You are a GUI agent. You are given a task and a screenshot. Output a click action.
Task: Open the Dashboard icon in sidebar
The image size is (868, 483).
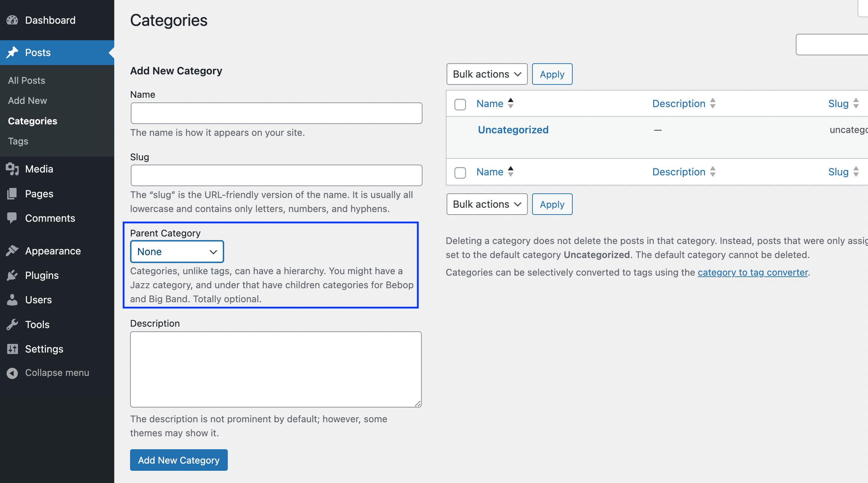pos(12,20)
